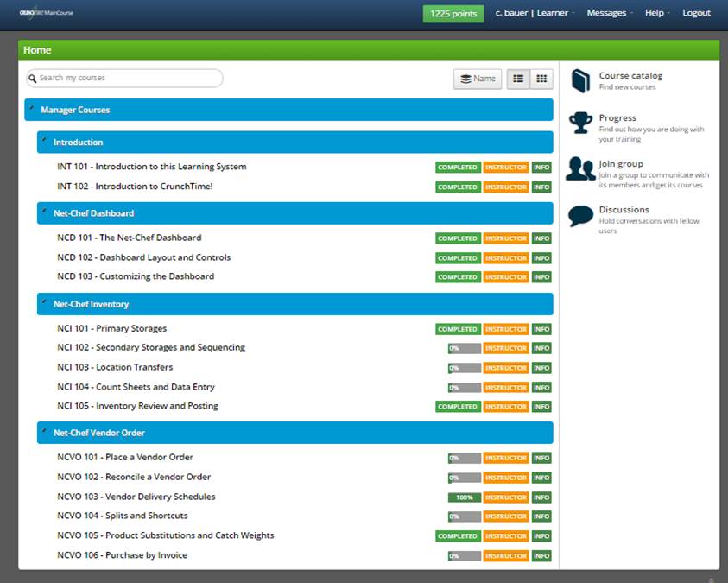Click Logout
728x583 pixels.
click(x=696, y=13)
